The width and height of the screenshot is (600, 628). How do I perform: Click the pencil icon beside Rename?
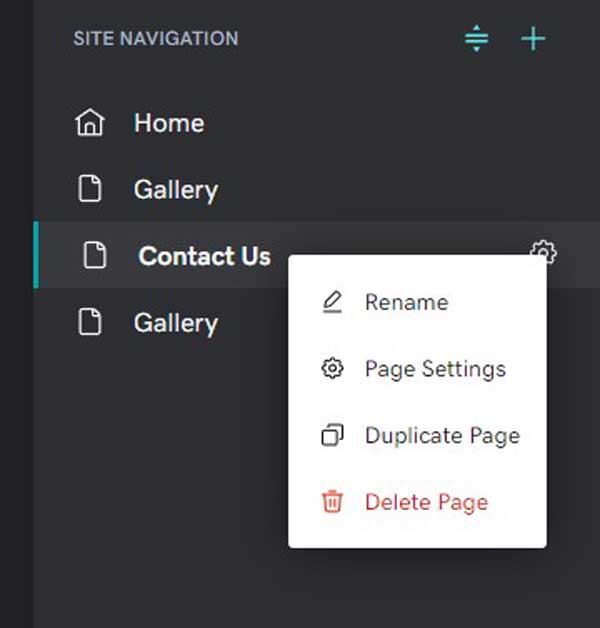click(332, 302)
